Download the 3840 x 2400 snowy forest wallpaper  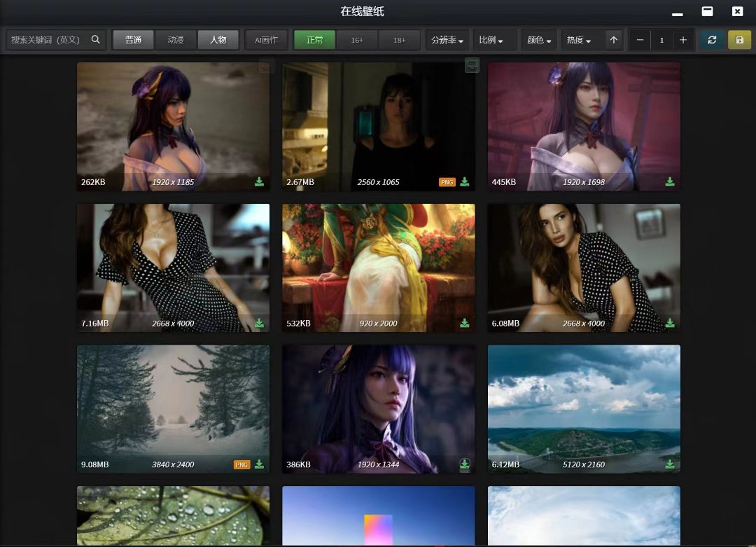tap(259, 464)
